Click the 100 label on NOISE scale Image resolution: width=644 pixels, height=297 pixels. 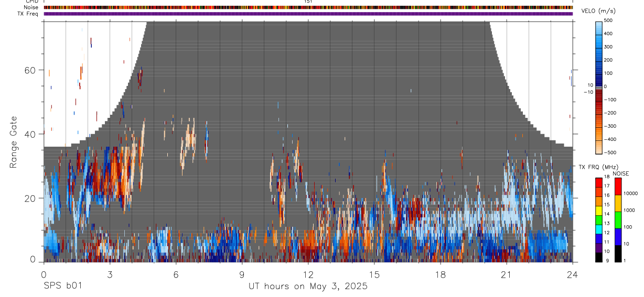tap(628, 227)
